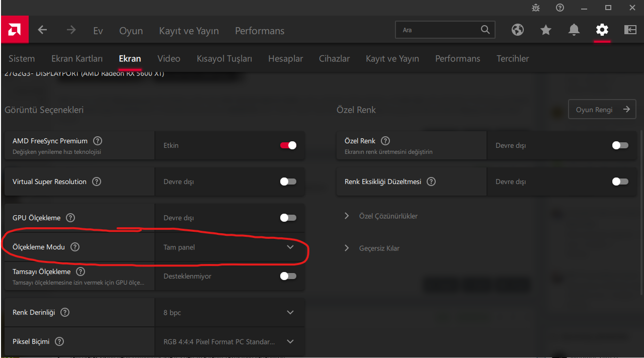
Task: Open Piksel Biçimi dropdown RGB 4:4:4
Action: (229, 341)
